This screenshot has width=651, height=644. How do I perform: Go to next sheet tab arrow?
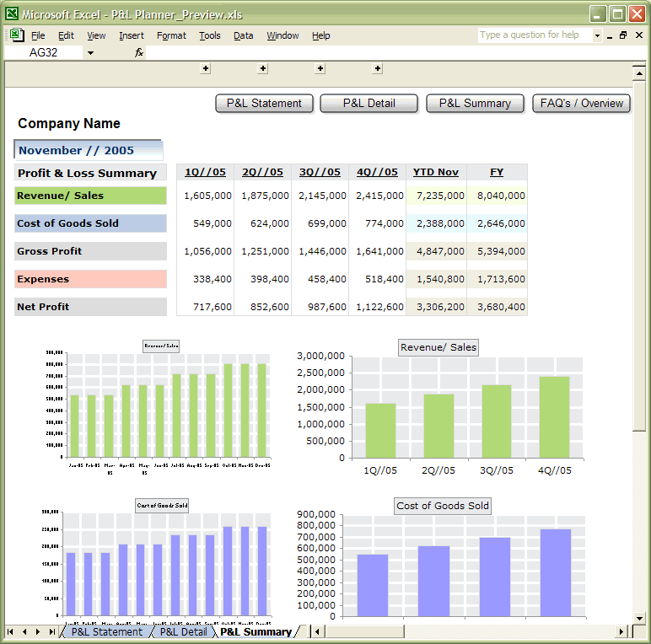point(38,631)
